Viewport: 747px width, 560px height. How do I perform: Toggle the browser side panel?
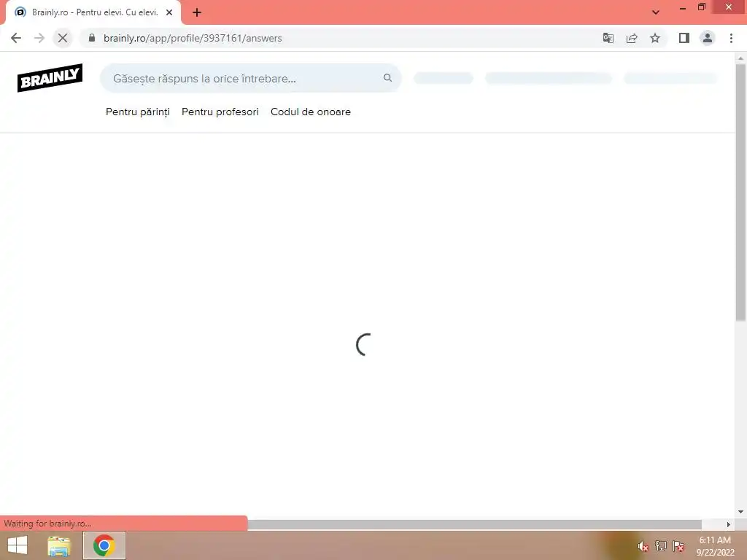(x=684, y=38)
